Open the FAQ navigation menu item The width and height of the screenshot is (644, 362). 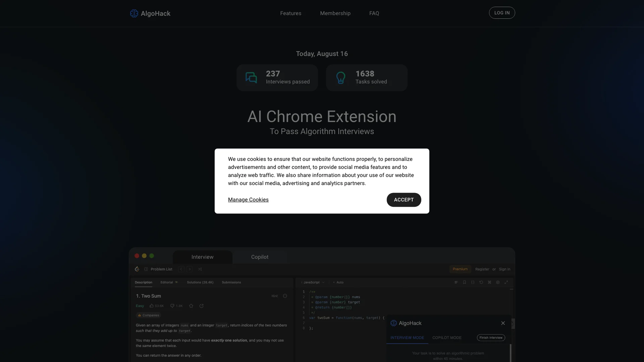pyautogui.click(x=374, y=13)
